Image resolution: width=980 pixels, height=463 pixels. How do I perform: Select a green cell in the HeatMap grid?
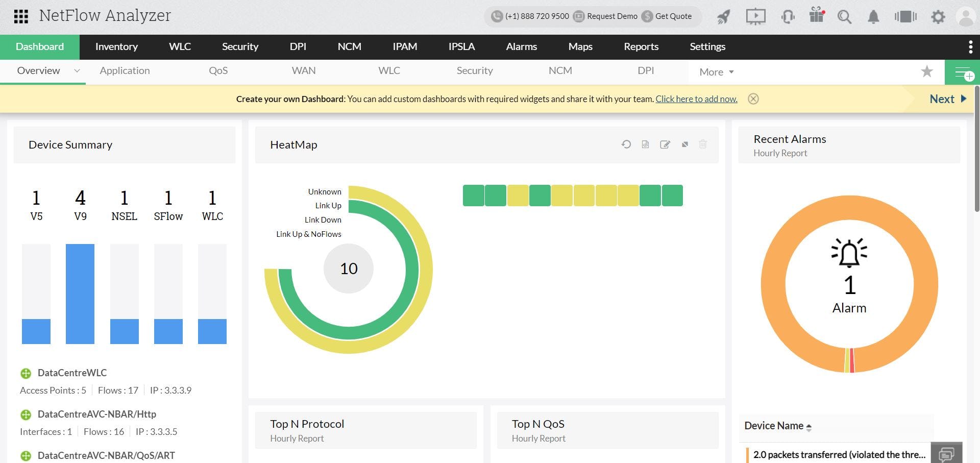point(473,195)
